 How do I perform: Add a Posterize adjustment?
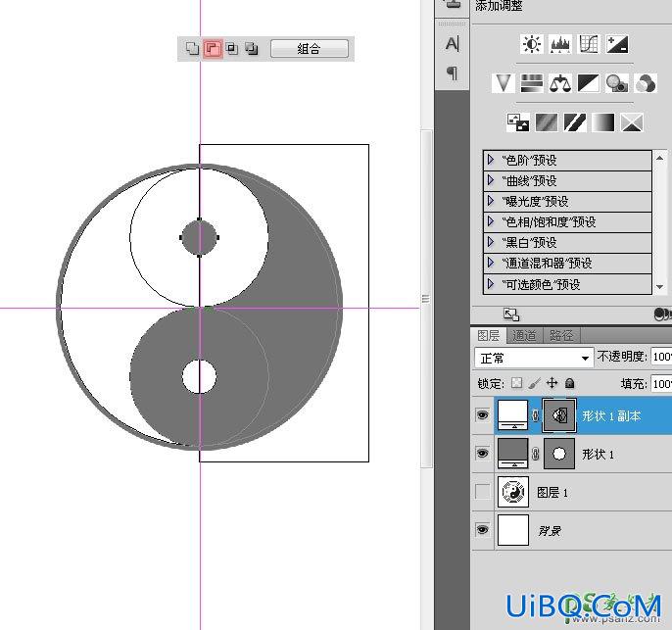tap(547, 122)
